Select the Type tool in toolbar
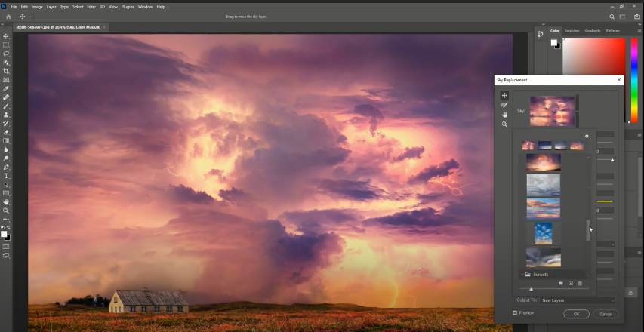 click(6, 176)
